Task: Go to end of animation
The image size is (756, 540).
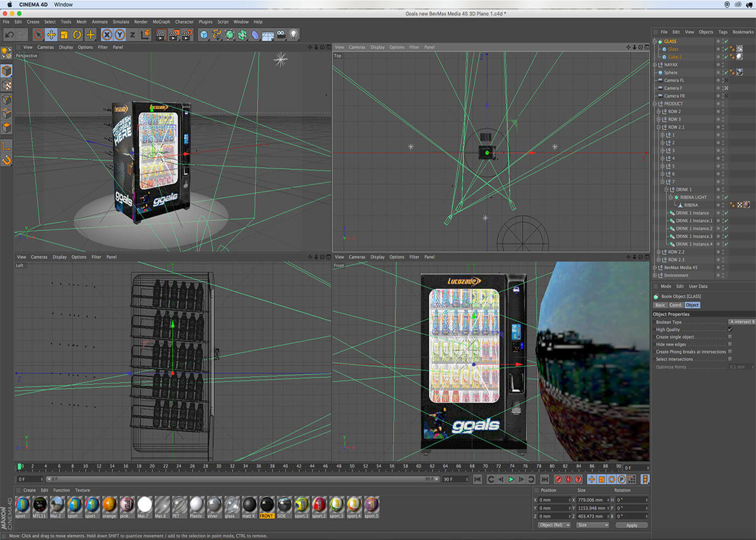Action: click(544, 479)
